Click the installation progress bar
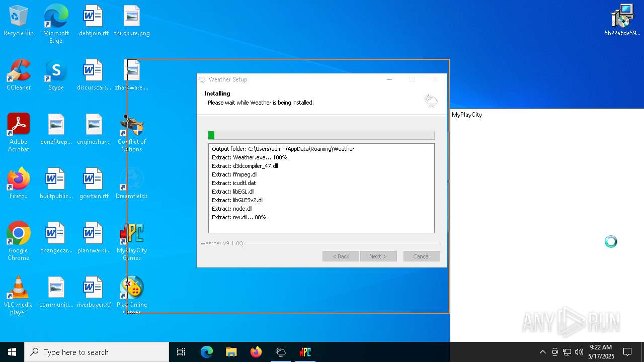The height and width of the screenshot is (362, 644). [321, 135]
